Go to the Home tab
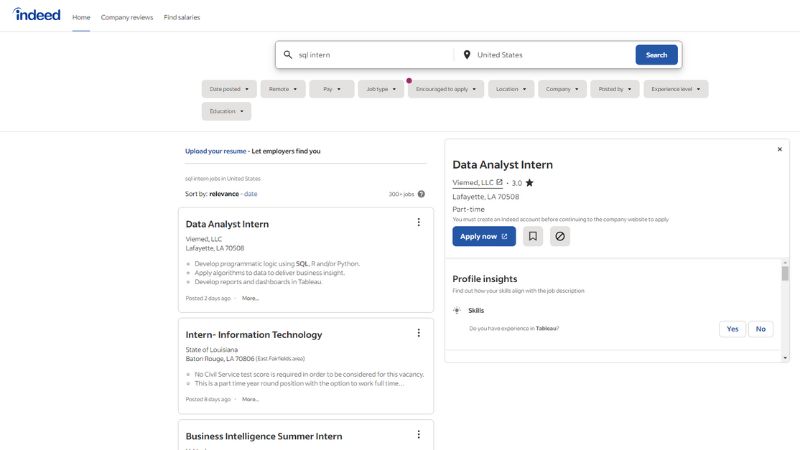 tap(81, 17)
